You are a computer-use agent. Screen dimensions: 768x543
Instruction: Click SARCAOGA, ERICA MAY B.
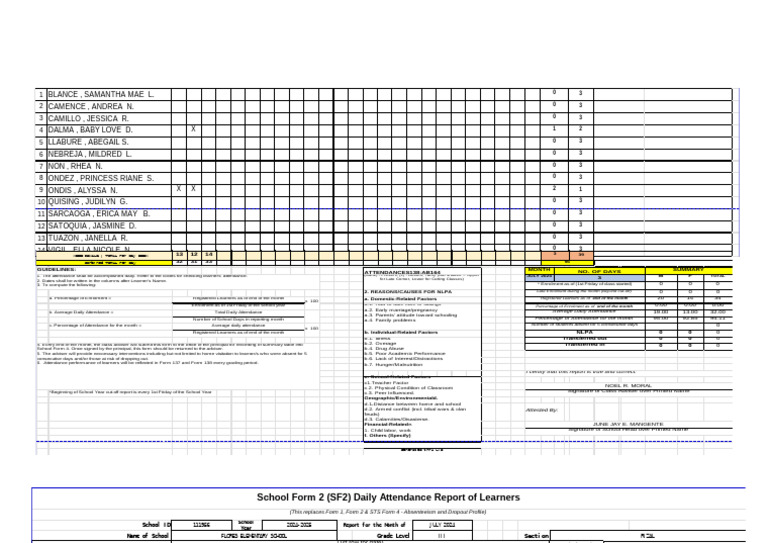pos(99,214)
